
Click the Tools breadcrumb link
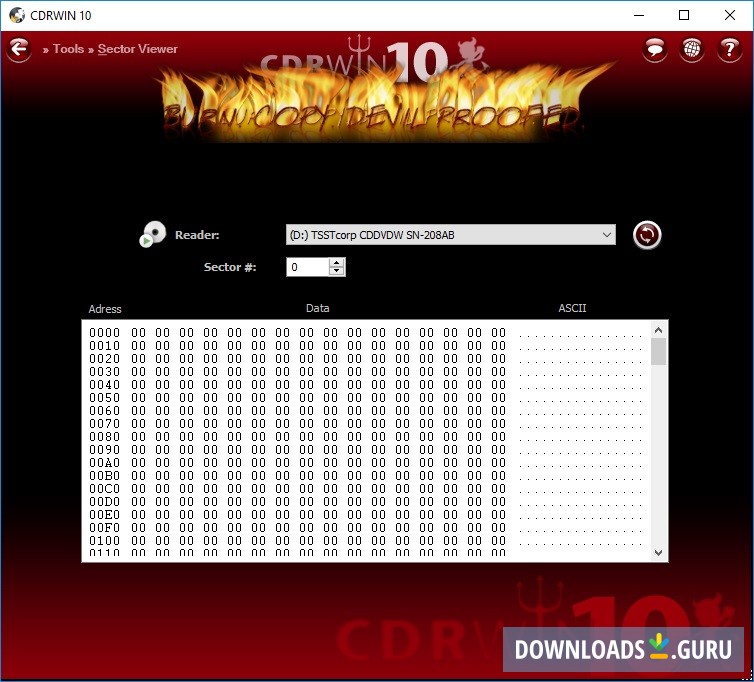pyautogui.click(x=68, y=49)
